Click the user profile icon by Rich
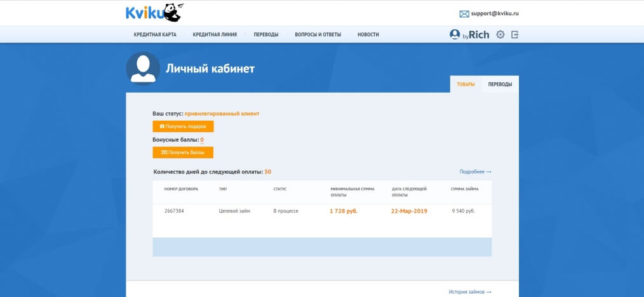The width and height of the screenshot is (644, 297). (455, 34)
